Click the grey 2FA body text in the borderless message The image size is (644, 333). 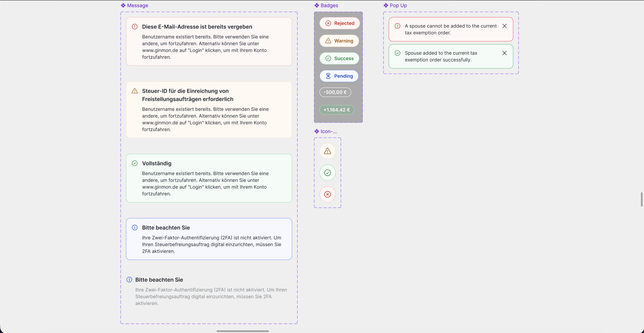211,296
